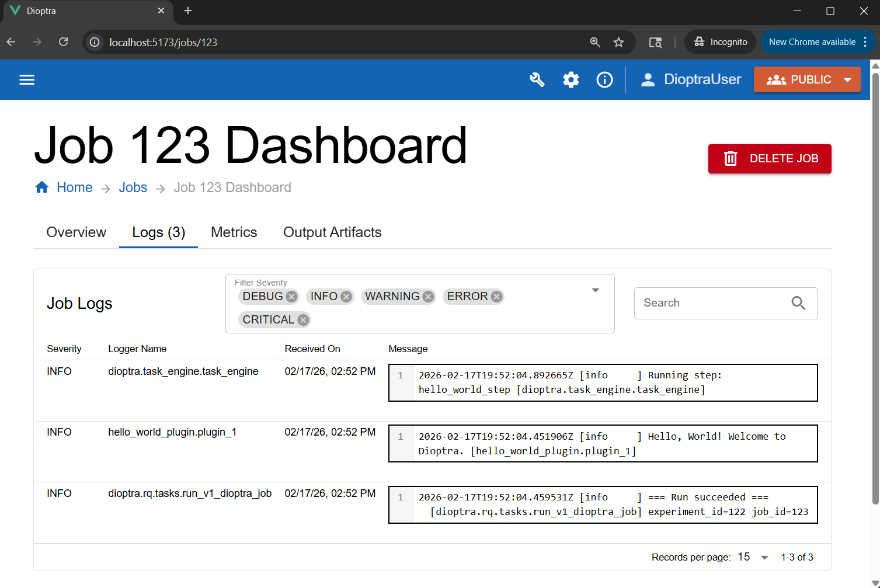The image size is (880, 588).
Task: Remove the DEBUG severity filter chip
Action: point(291,296)
